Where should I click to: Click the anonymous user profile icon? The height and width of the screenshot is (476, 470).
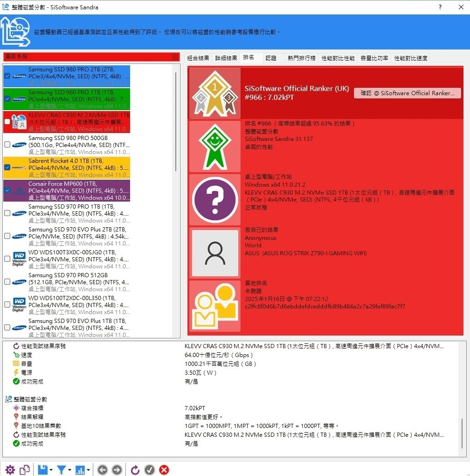pyautogui.click(x=214, y=253)
